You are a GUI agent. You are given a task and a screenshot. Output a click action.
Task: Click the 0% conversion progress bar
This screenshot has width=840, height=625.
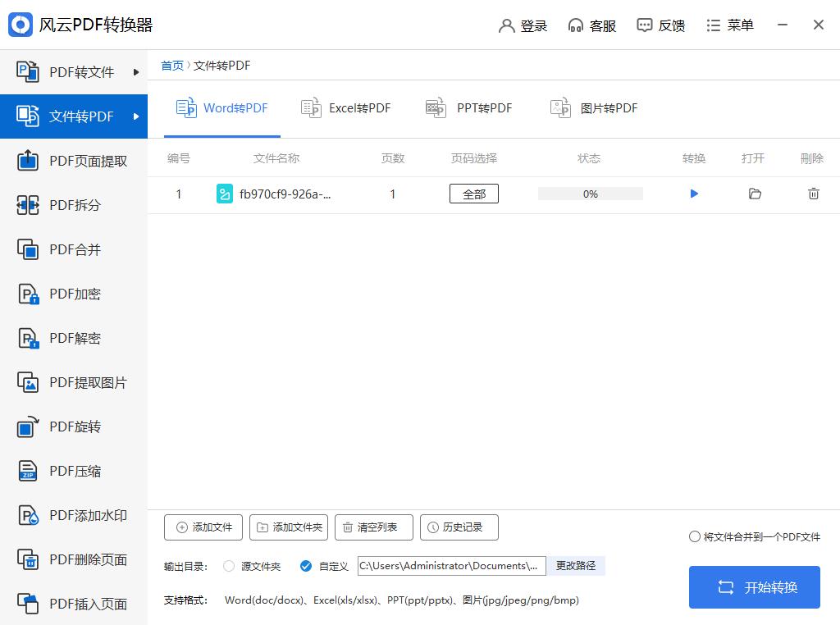pyautogui.click(x=589, y=194)
